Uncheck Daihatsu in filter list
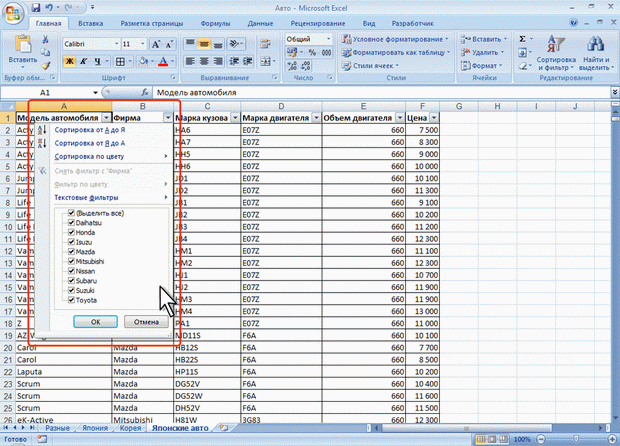The height and width of the screenshot is (446, 620). click(72, 223)
